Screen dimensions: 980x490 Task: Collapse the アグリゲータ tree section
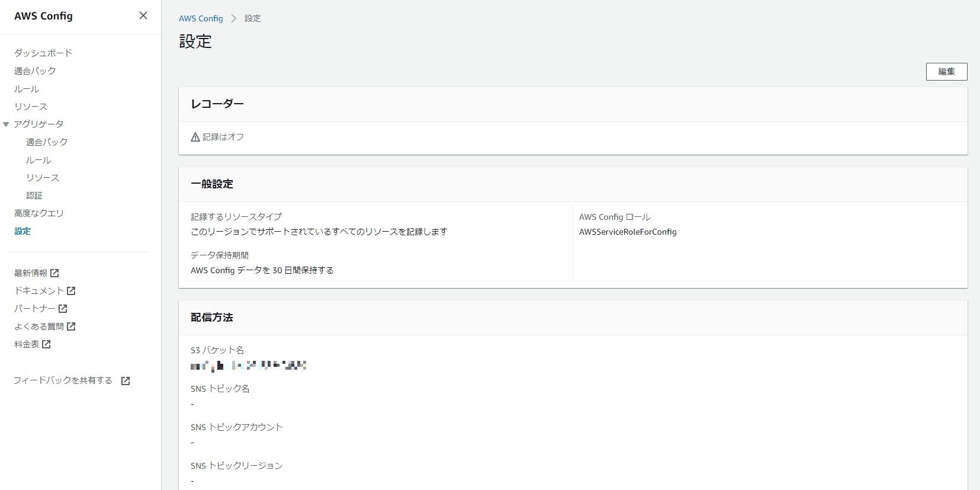pos(6,124)
